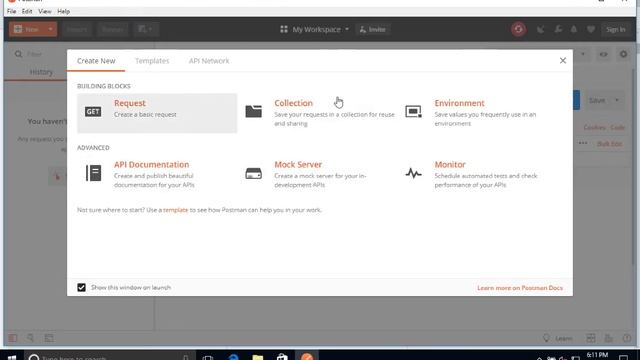The height and width of the screenshot is (360, 640).
Task: Click the Monitor heading link
Action: 450,164
